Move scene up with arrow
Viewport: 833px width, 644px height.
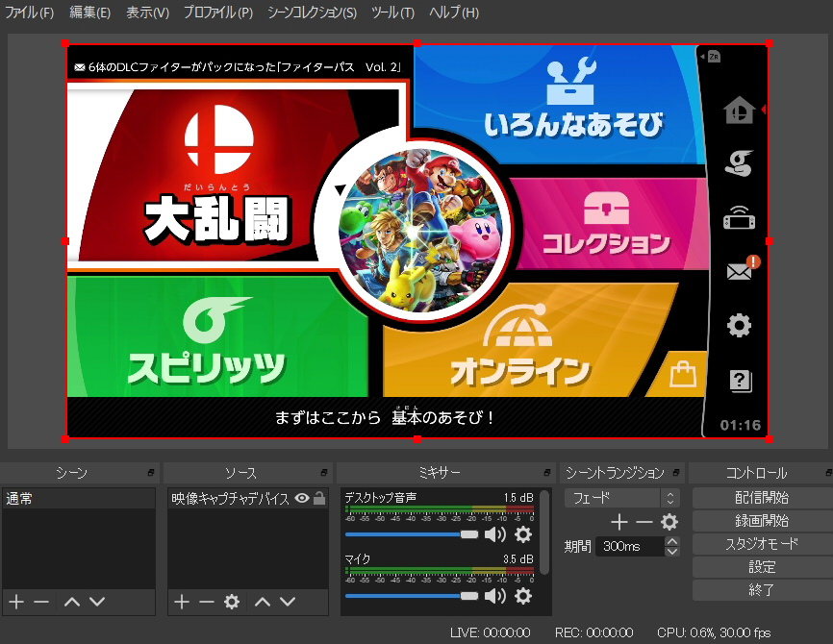coord(72,602)
